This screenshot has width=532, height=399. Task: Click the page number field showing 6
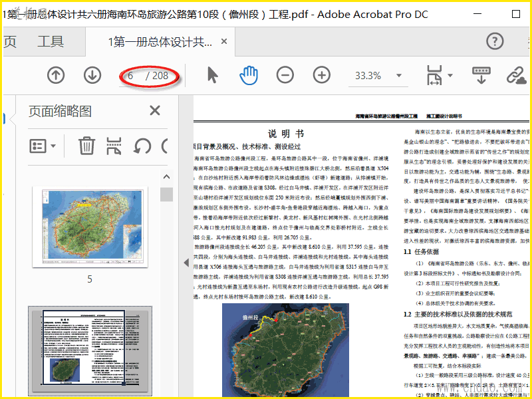(x=130, y=75)
